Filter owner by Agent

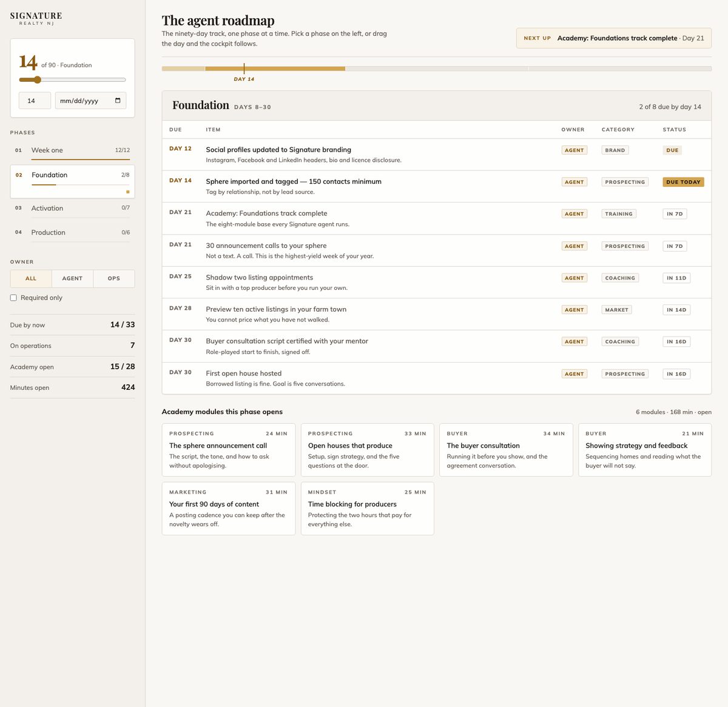pyautogui.click(x=72, y=278)
